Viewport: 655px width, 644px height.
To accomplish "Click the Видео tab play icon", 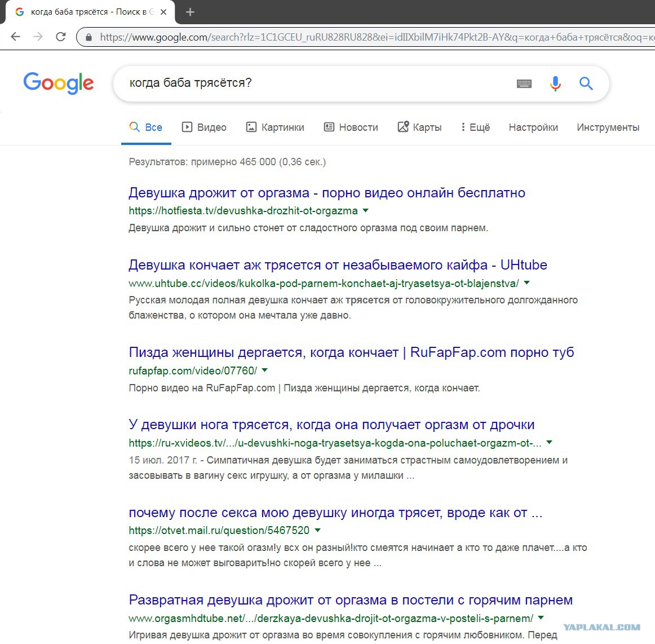I will (187, 127).
